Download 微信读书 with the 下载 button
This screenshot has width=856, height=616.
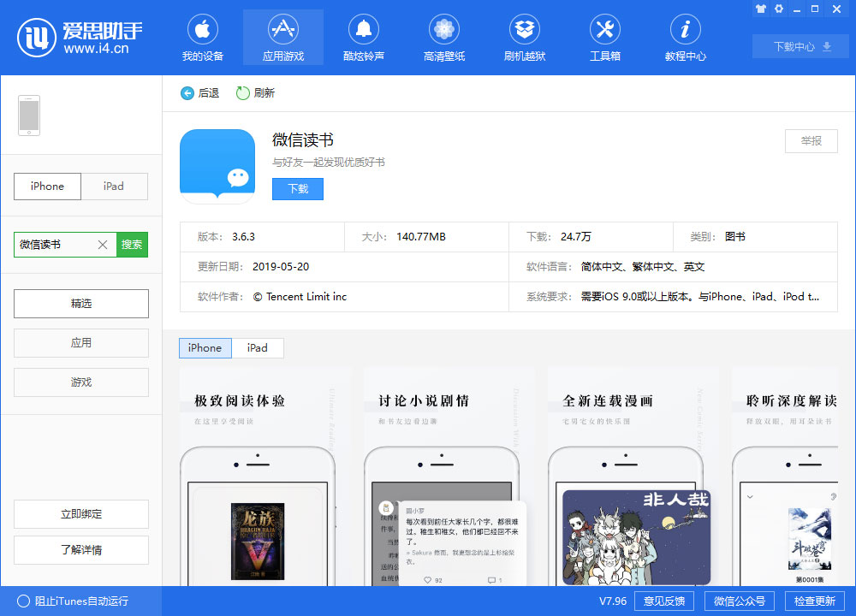[297, 188]
